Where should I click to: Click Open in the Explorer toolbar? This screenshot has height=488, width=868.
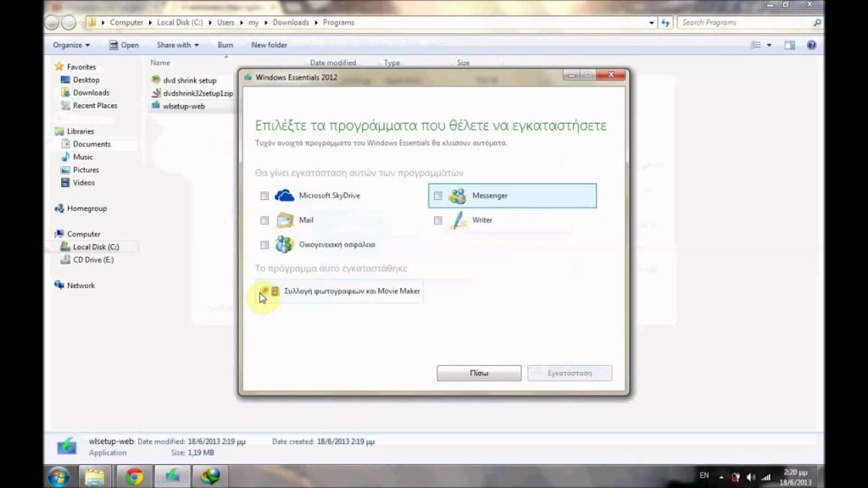click(x=124, y=45)
